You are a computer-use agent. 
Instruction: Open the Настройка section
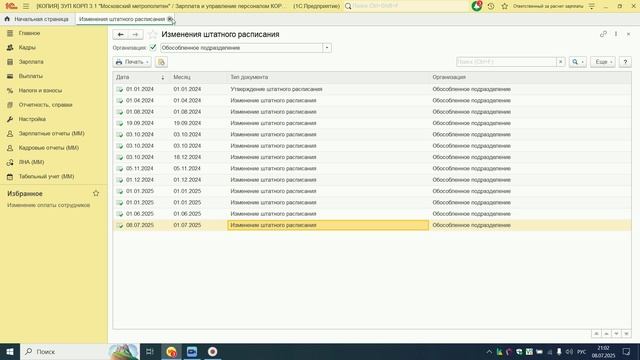coord(32,119)
